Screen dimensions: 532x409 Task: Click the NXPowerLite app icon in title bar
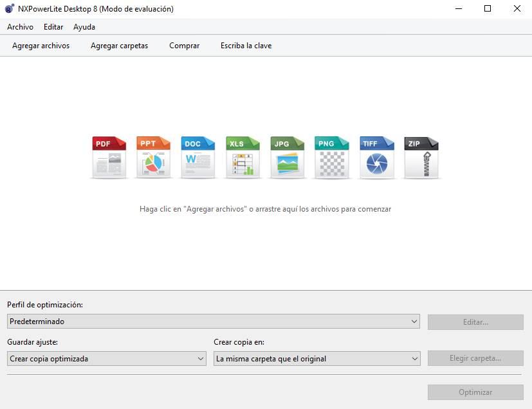[10, 8]
